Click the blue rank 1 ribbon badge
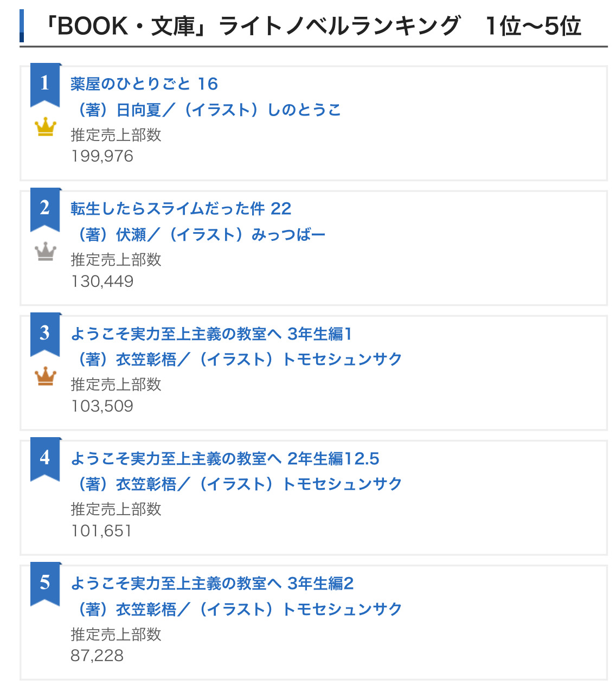This screenshot has width=616, height=685. click(45, 84)
